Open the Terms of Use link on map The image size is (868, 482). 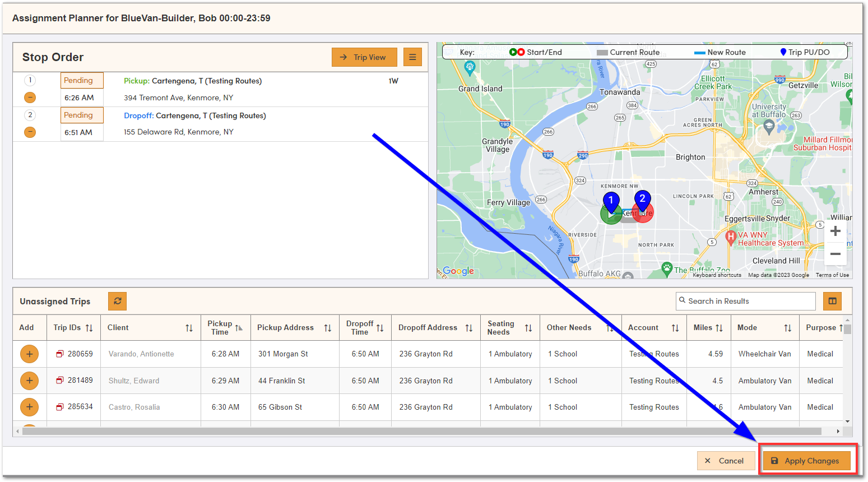click(832, 275)
